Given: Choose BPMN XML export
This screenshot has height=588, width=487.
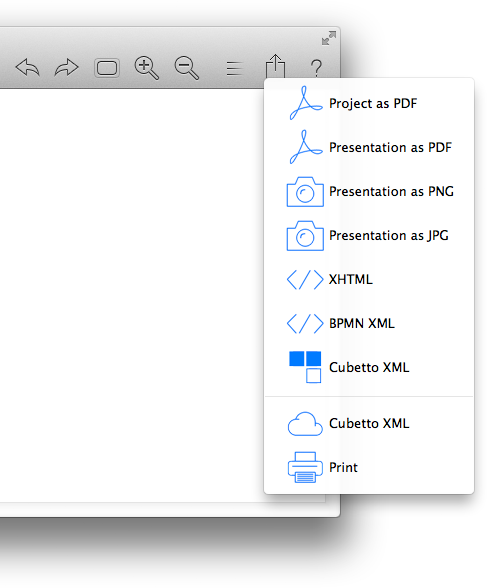Looking at the screenshot, I should (369, 323).
